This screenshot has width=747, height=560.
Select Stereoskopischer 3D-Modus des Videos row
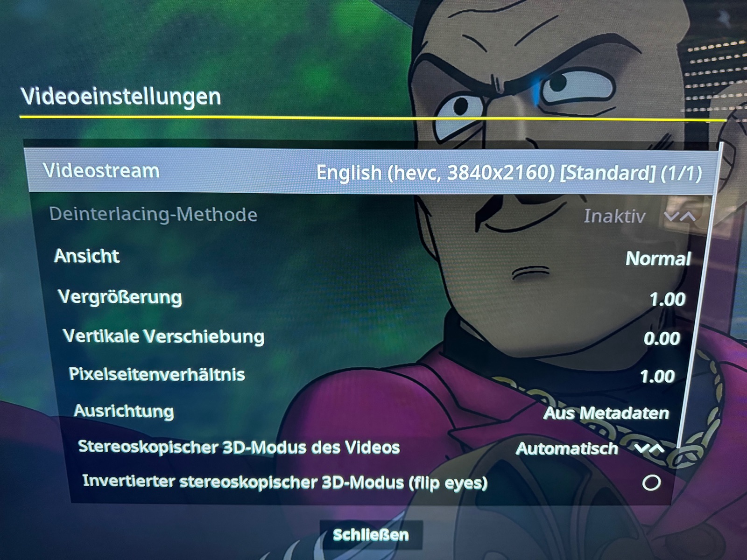coord(371,447)
